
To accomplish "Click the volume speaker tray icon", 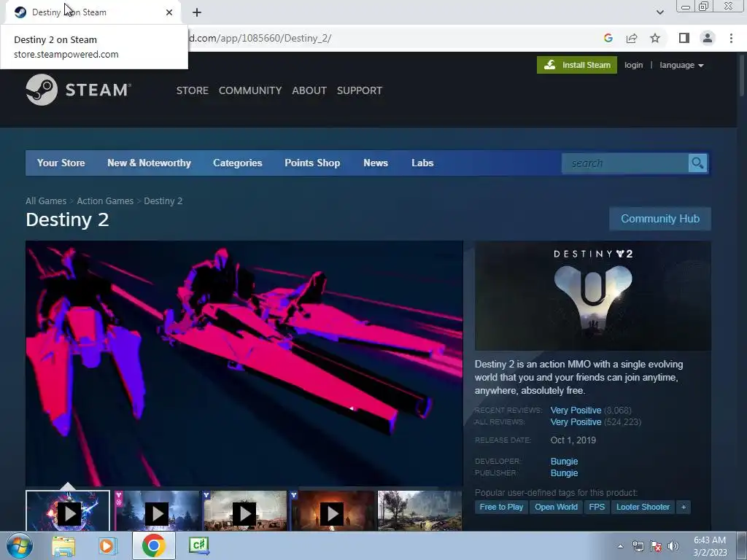I will click(673, 546).
